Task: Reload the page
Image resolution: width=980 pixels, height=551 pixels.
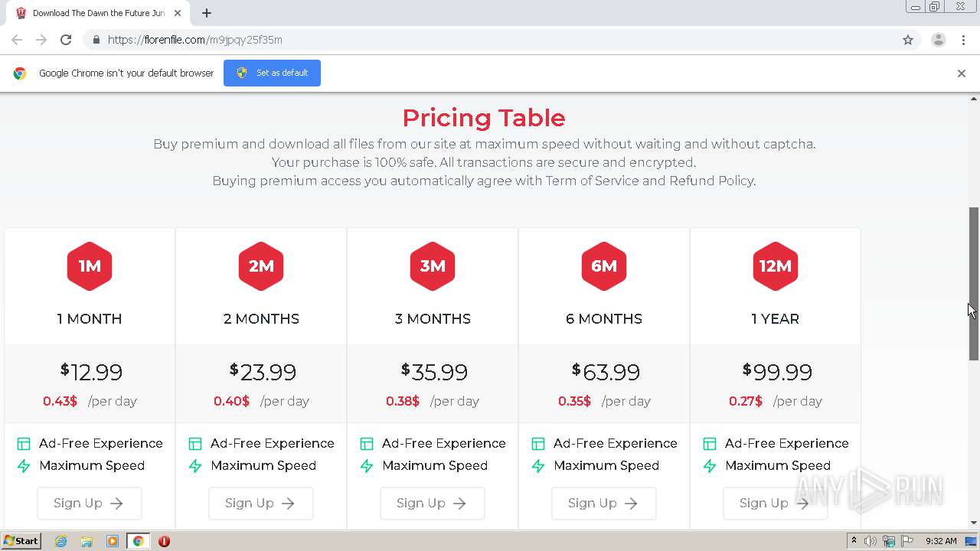Action: 66,40
